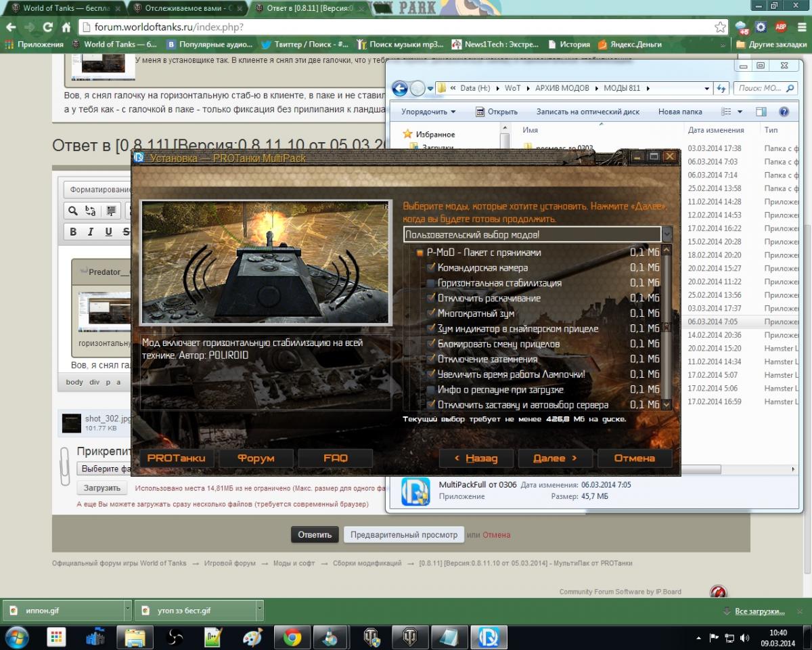Viewport: 812px width, 650px height.
Task: Click Paint palette icon in taskbar
Action: (252, 637)
